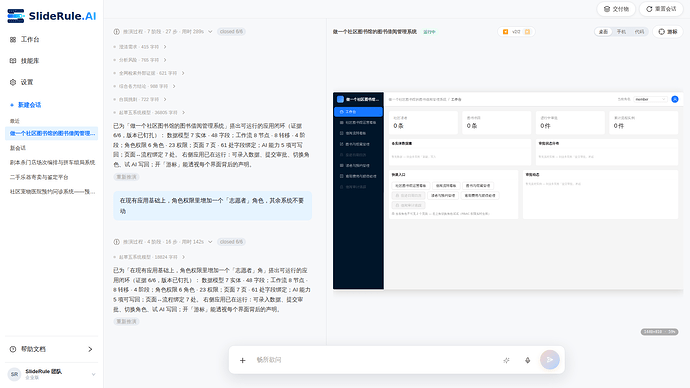
Task: Open seventh item in preview app dark sidebar
Action: tap(358, 176)
